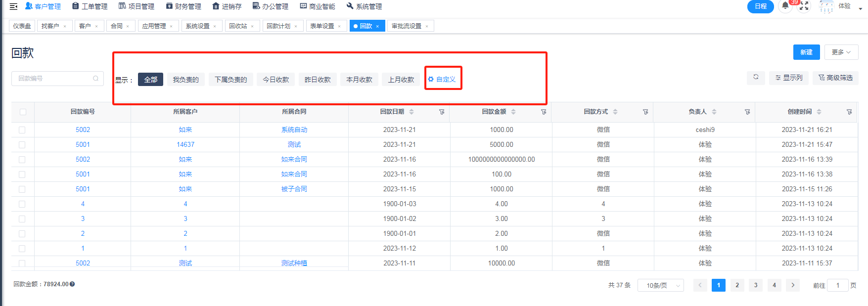This screenshot has height=306, width=868.
Task: Toggle the select-all header checkbox
Action: tap(23, 112)
